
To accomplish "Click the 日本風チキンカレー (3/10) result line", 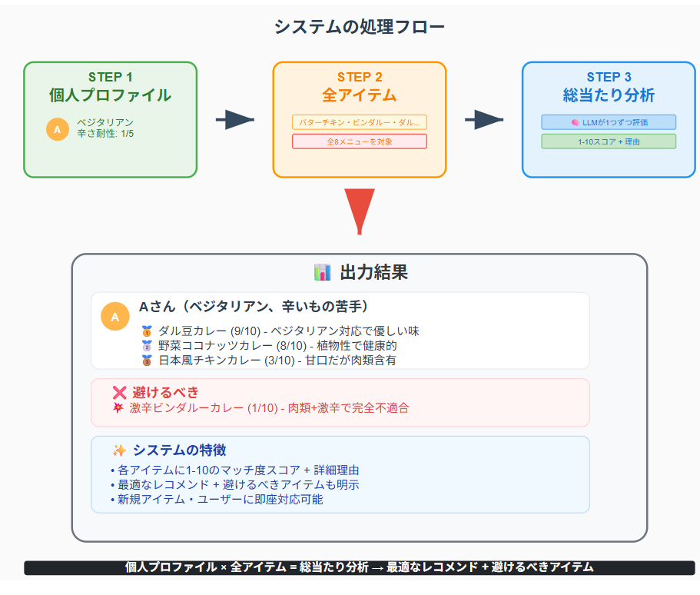I will [277, 361].
